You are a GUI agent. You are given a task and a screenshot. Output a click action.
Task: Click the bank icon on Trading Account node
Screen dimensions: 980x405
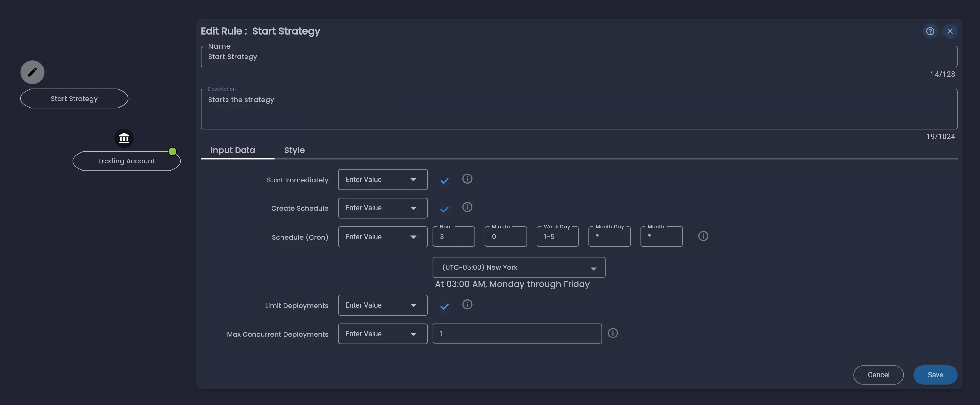pyautogui.click(x=124, y=138)
